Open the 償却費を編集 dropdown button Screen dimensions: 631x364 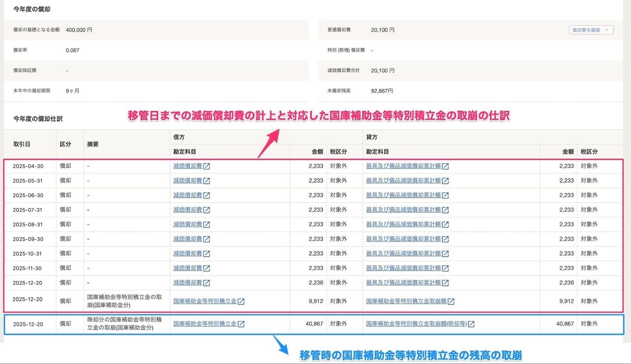[591, 30]
